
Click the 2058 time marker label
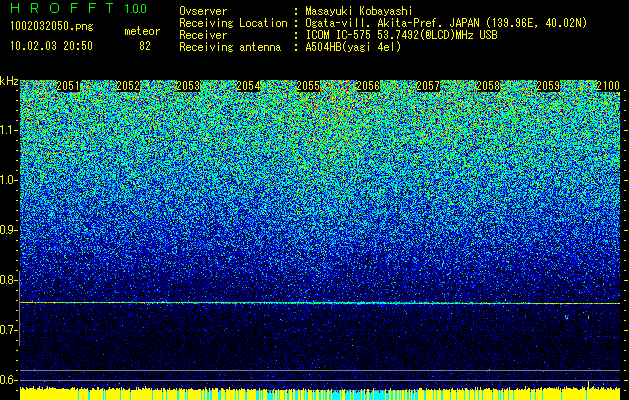[x=488, y=86]
